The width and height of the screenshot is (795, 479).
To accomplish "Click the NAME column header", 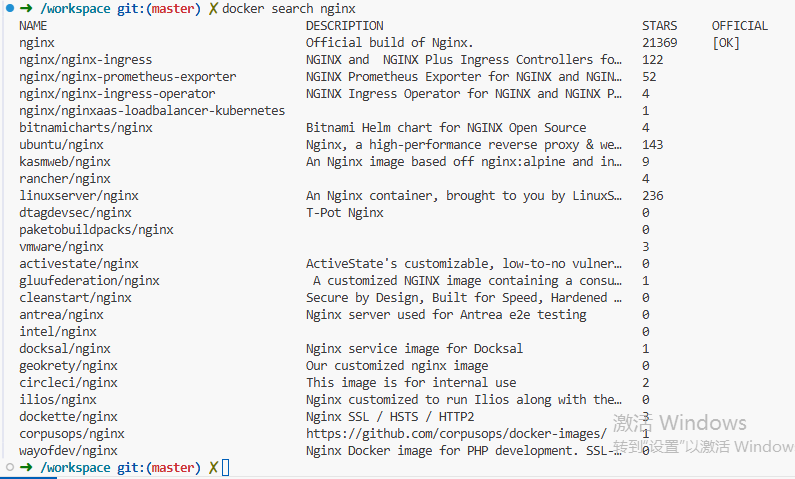I will (x=33, y=26).
